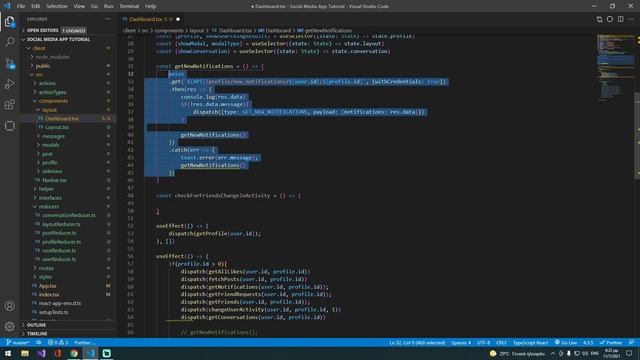Expand the public folder
The width and height of the screenshot is (640, 360).
[x=68, y=66]
